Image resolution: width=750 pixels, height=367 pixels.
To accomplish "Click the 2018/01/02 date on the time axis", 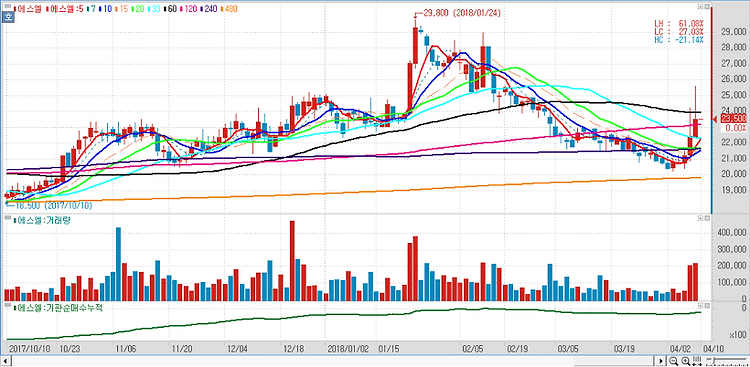I will [x=348, y=348].
